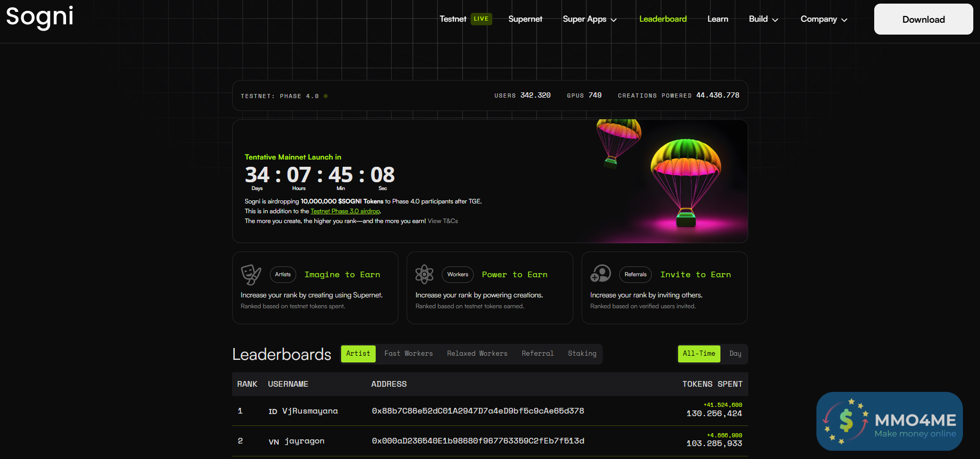
Task: Click the USERS count 342.320
Action: (x=535, y=96)
